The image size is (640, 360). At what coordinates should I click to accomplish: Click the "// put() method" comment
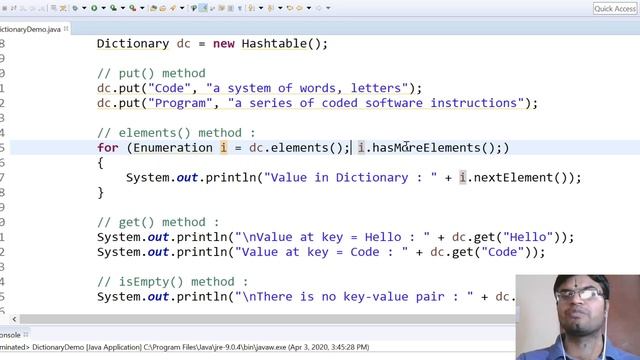pos(151,73)
